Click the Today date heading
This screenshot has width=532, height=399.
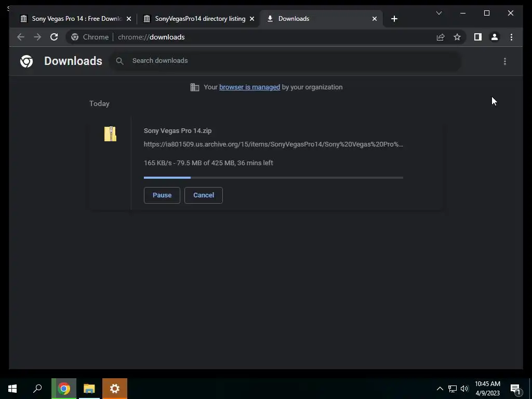(x=99, y=103)
